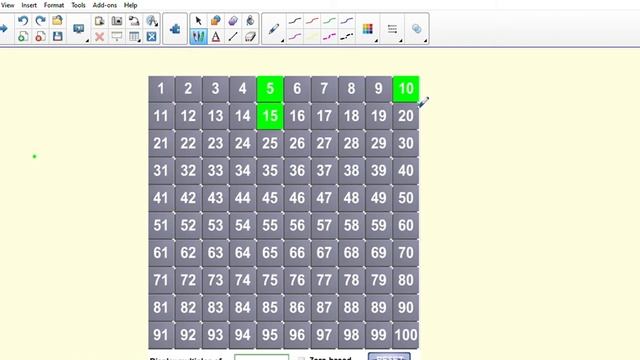Toggle highlighted green square 15
This screenshot has width=640, height=360.
(x=270, y=116)
